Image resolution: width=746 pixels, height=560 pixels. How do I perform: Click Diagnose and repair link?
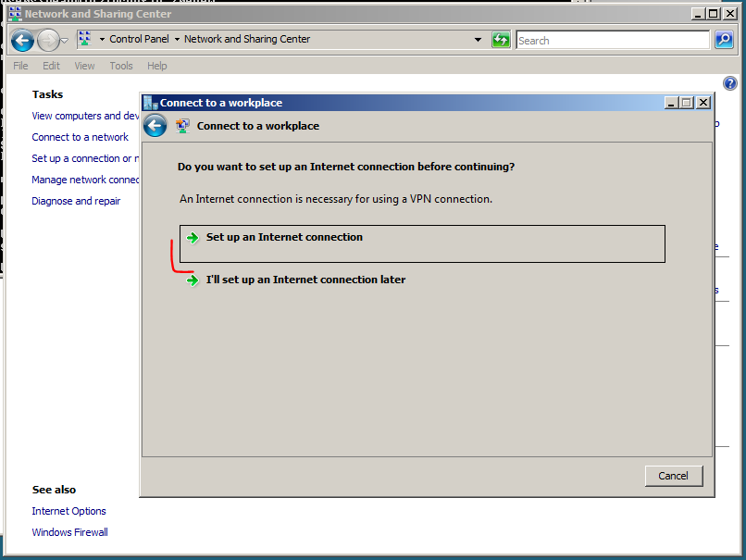click(x=76, y=201)
